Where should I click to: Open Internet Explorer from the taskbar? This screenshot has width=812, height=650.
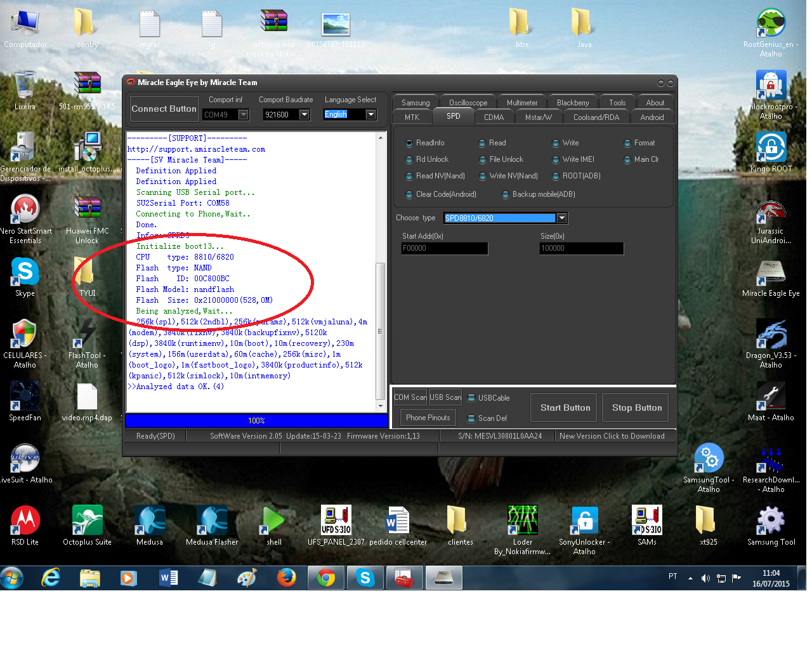click(x=51, y=578)
